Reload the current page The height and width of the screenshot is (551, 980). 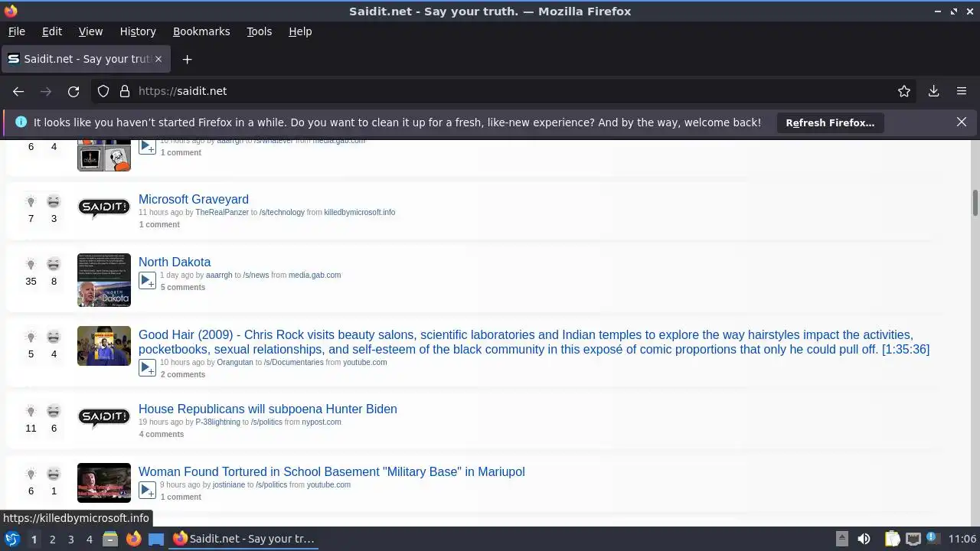(73, 91)
